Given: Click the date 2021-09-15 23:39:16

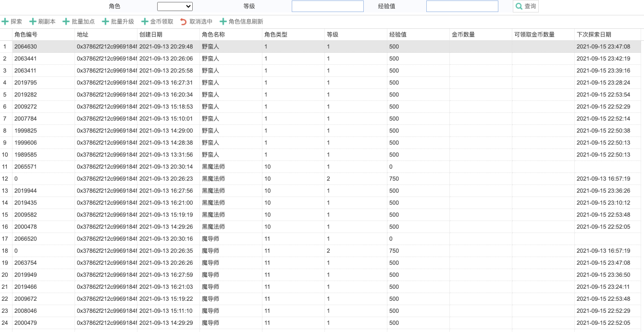Looking at the screenshot, I should (x=604, y=71).
